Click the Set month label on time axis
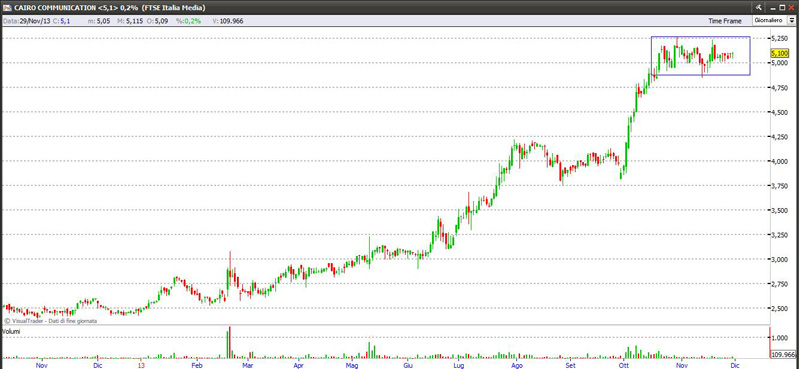The image size is (800, 369). click(571, 365)
